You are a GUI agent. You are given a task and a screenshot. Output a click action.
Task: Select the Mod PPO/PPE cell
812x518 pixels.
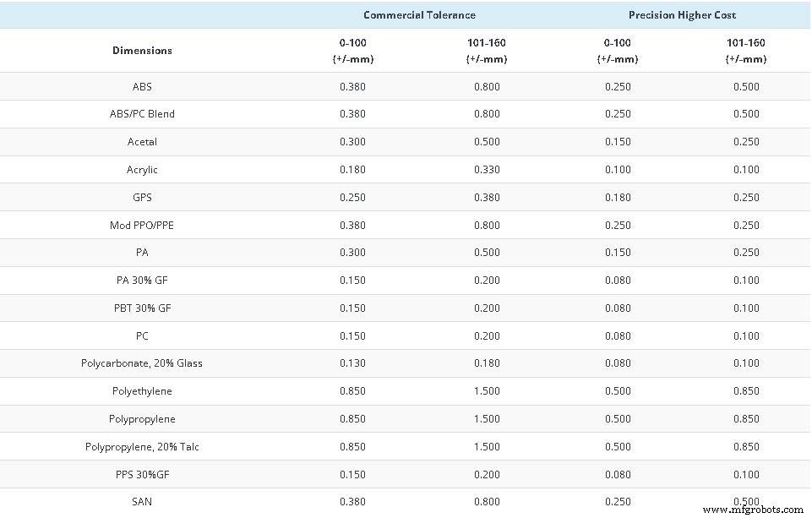(x=142, y=225)
